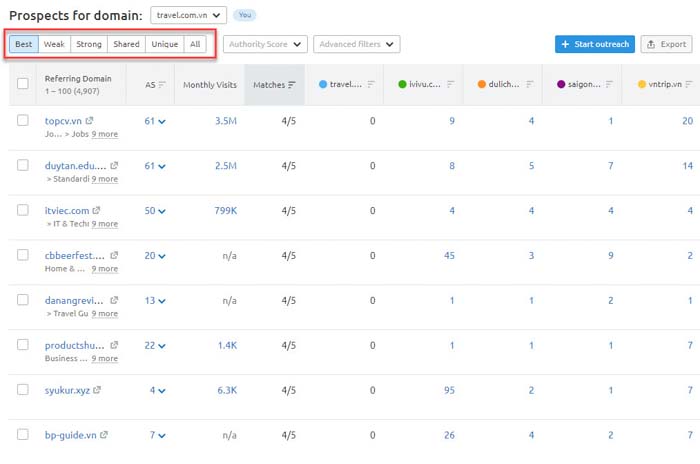Viewport: 700px width, 464px height.
Task: Click vntrip.vn backlink count 20 for topcv.vn
Action: (x=688, y=121)
